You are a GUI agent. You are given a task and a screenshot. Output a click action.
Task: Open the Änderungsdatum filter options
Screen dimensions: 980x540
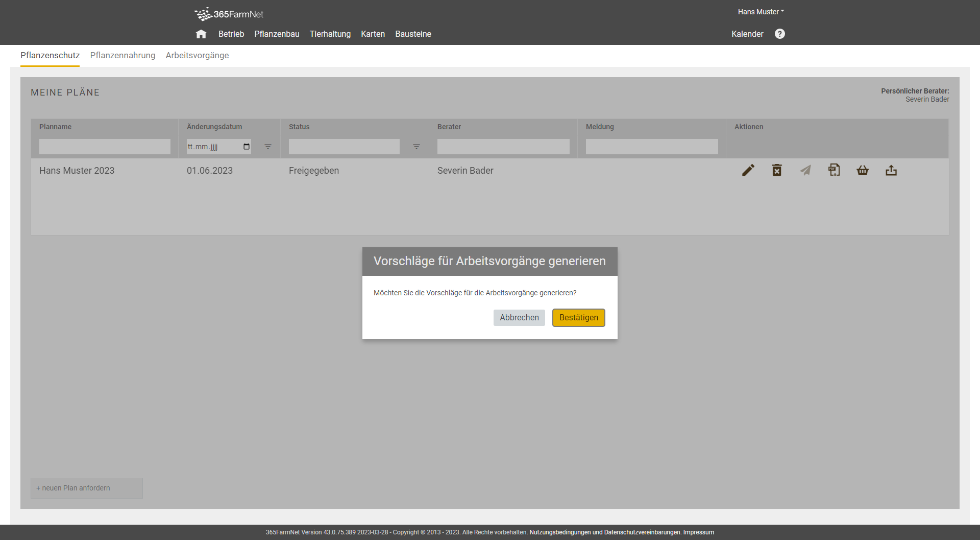(268, 147)
